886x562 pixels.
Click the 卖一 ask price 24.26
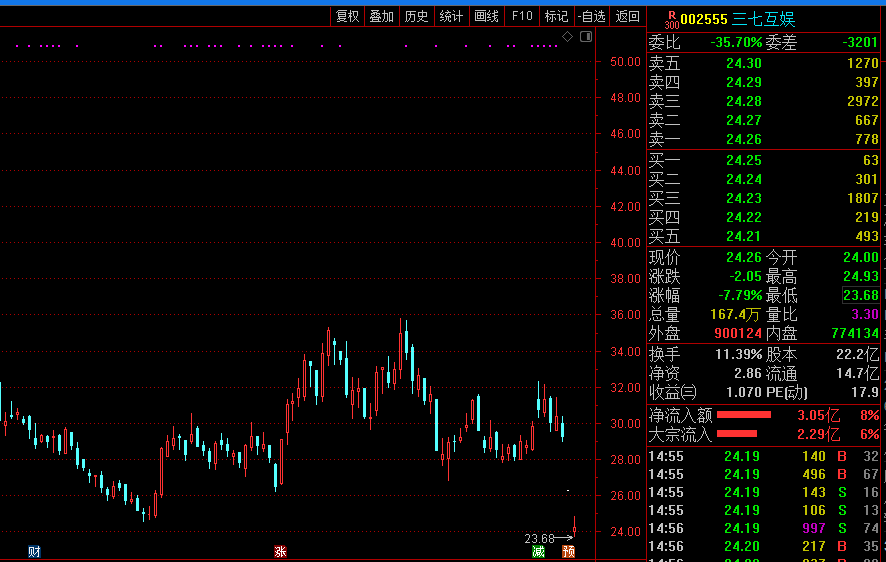pyautogui.click(x=743, y=139)
